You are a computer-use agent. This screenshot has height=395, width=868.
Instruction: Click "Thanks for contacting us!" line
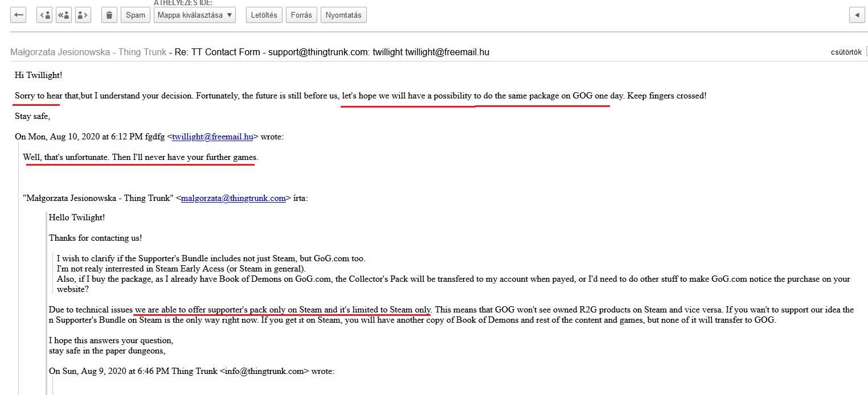[x=95, y=238]
